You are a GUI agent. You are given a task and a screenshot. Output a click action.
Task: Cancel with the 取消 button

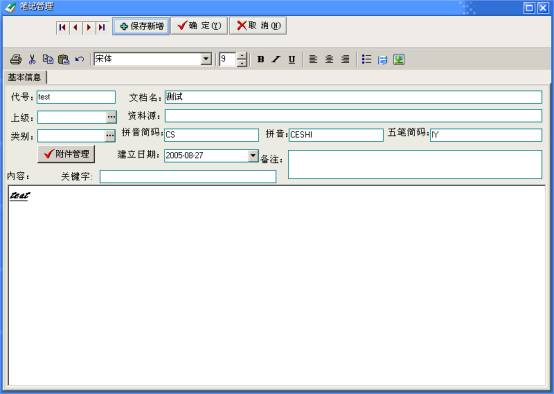[x=258, y=26]
